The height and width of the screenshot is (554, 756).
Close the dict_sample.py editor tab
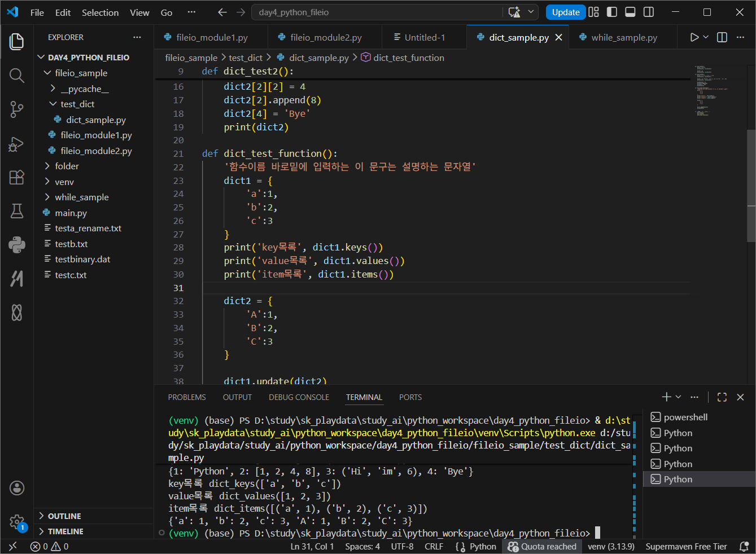pos(559,37)
